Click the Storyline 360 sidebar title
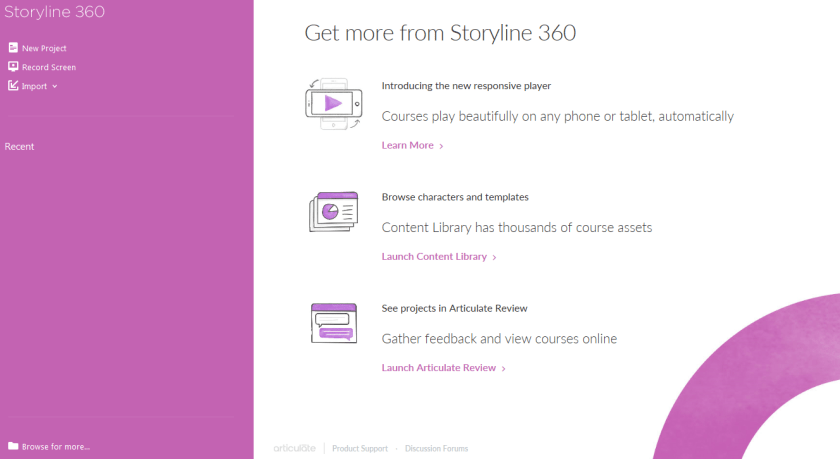The height and width of the screenshot is (459, 840). click(54, 12)
